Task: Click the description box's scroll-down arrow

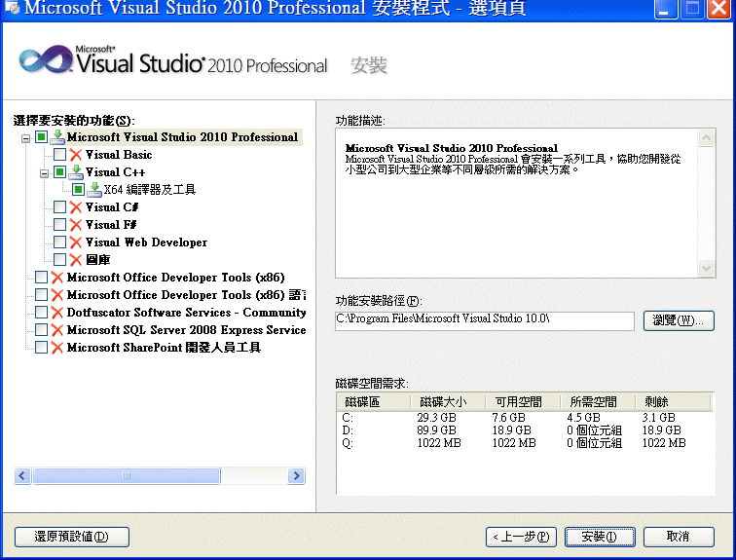Action: (707, 269)
